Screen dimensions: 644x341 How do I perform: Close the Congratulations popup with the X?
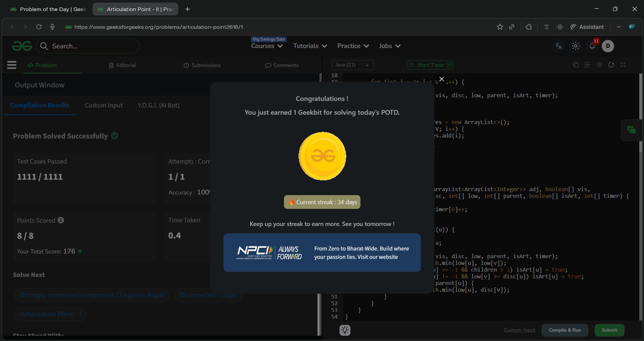tap(442, 79)
